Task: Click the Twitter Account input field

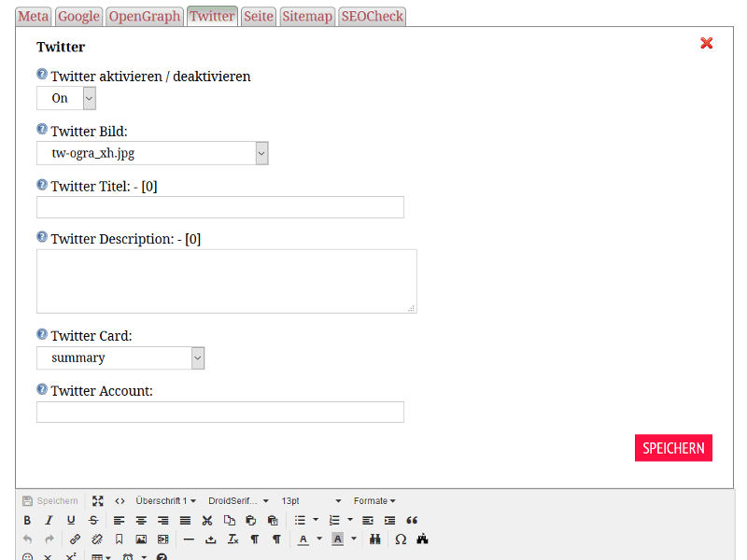Action: tap(220, 412)
